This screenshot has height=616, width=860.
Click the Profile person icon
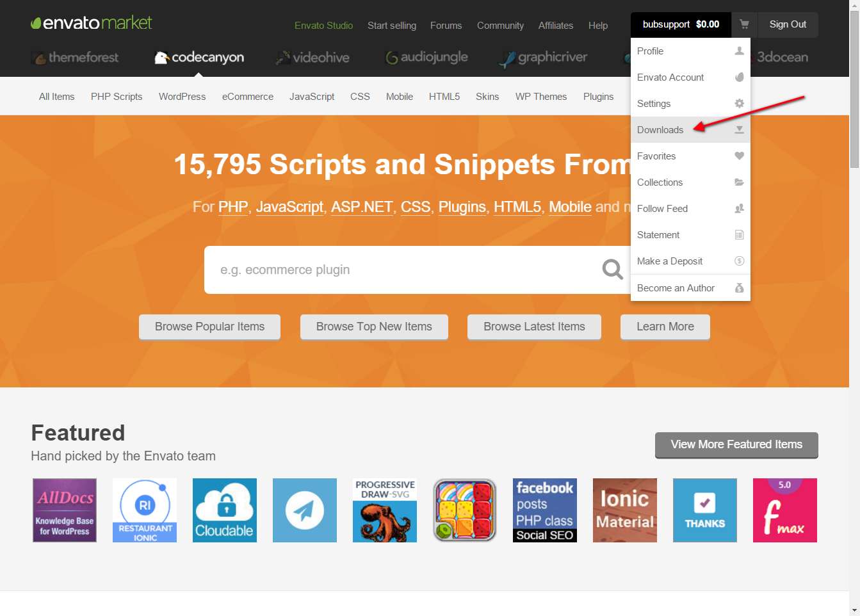[x=739, y=51]
